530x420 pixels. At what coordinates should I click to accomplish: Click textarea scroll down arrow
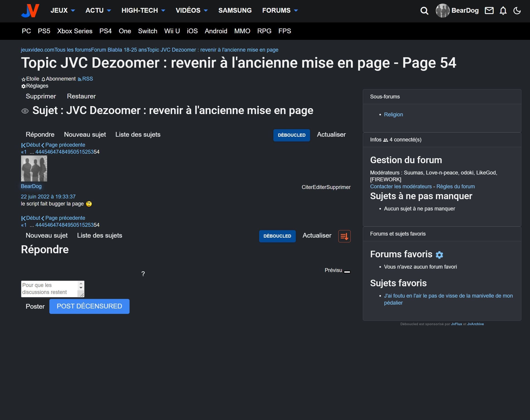click(81, 288)
